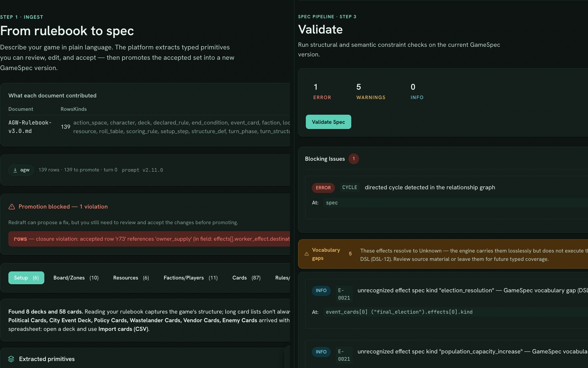
Task: Click the Extracted primitives heading
Action: click(47, 359)
